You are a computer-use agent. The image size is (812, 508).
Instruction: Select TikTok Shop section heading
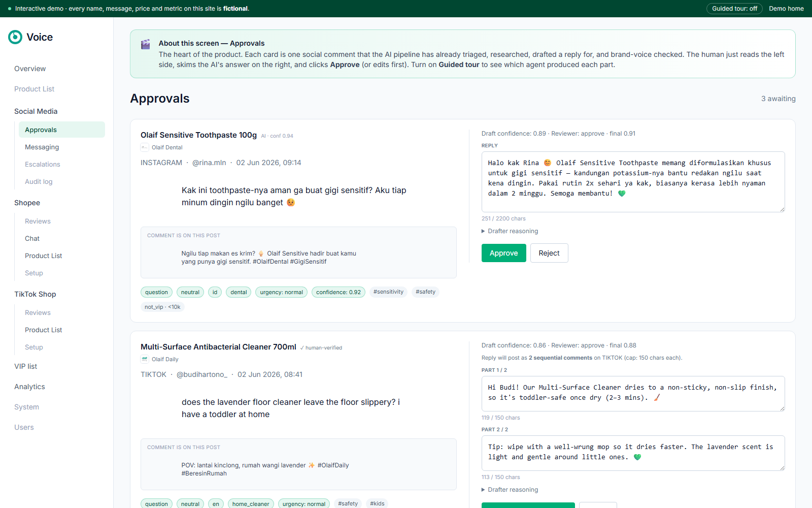[35, 294]
